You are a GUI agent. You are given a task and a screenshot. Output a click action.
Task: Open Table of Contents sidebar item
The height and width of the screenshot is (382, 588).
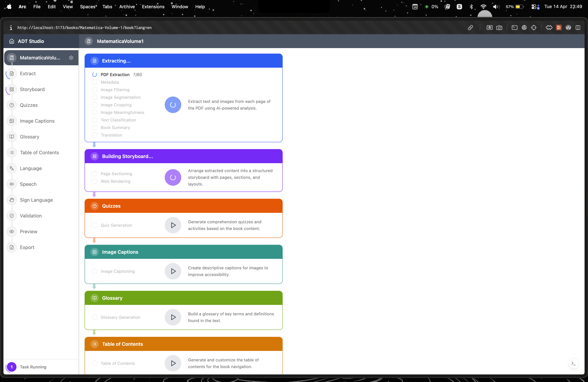pos(41,153)
